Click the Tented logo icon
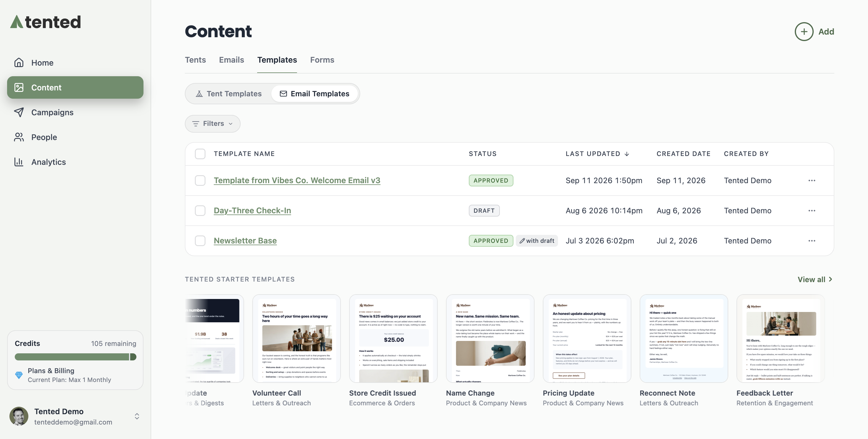Viewport: 868px width, 439px height. click(17, 22)
